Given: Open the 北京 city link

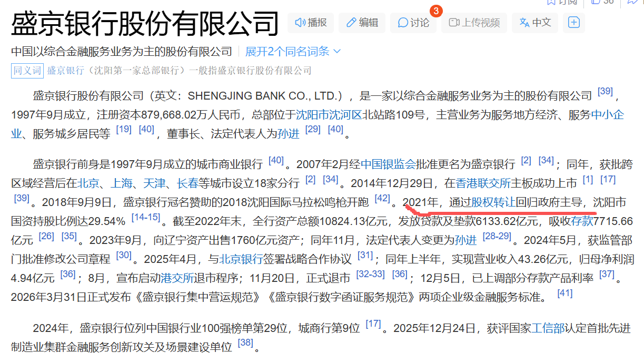Looking at the screenshot, I should [x=88, y=183].
